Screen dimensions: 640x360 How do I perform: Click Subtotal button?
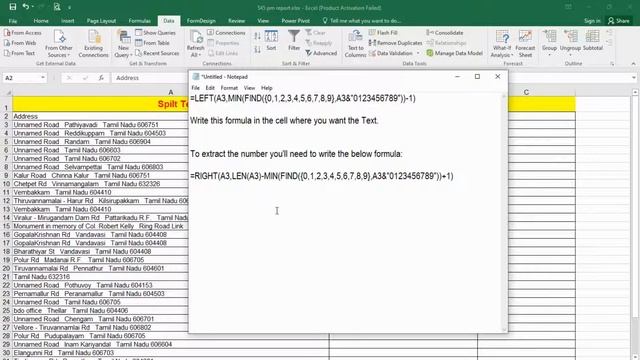593,40
